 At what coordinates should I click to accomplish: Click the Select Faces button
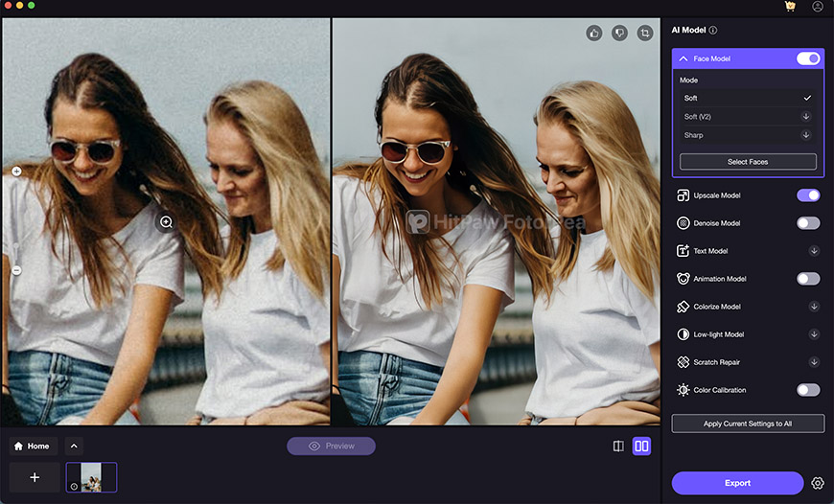(x=748, y=162)
